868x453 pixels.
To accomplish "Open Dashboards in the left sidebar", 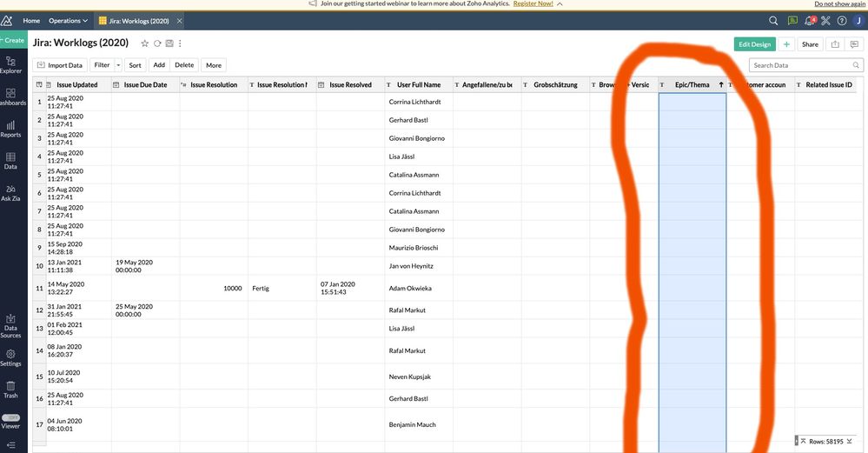I will (x=10, y=97).
